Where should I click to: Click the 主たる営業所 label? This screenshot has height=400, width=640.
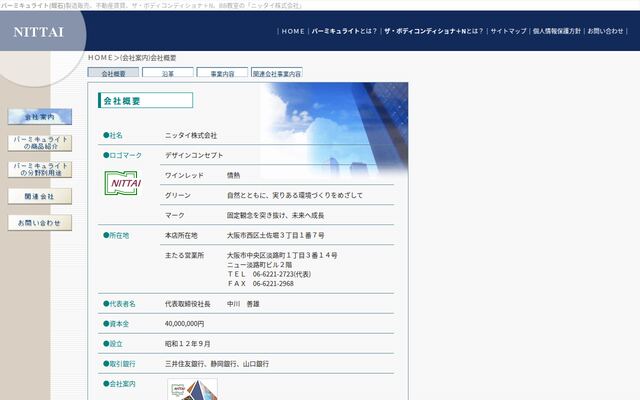coord(184,255)
